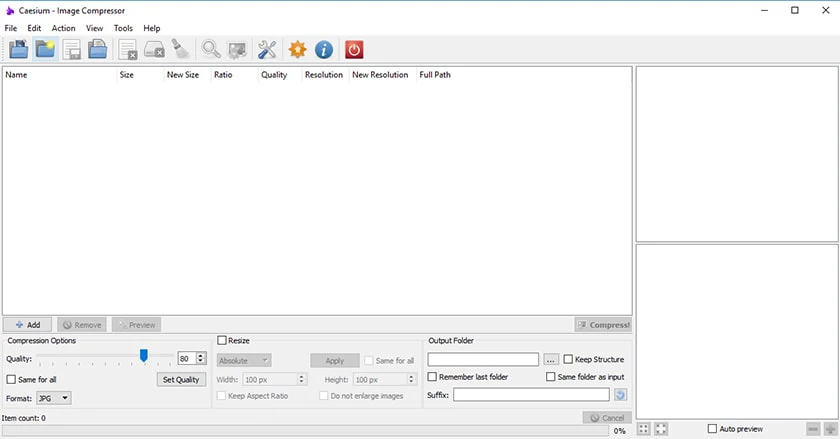840x439 pixels.
Task: Click the Remove Item document-with-X icon
Action: pos(128,50)
